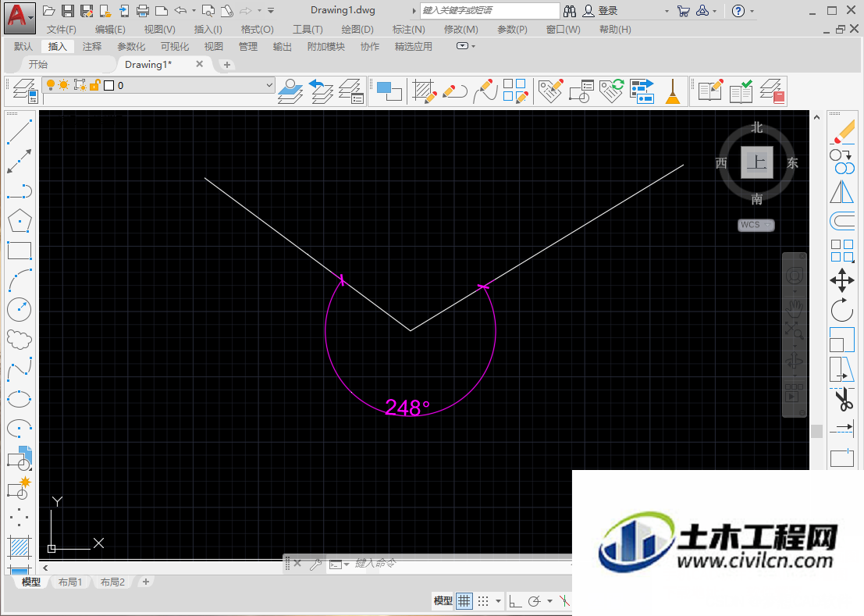This screenshot has height=616, width=864.
Task: Click Make Object's Layer Current icon
Action: [290, 91]
